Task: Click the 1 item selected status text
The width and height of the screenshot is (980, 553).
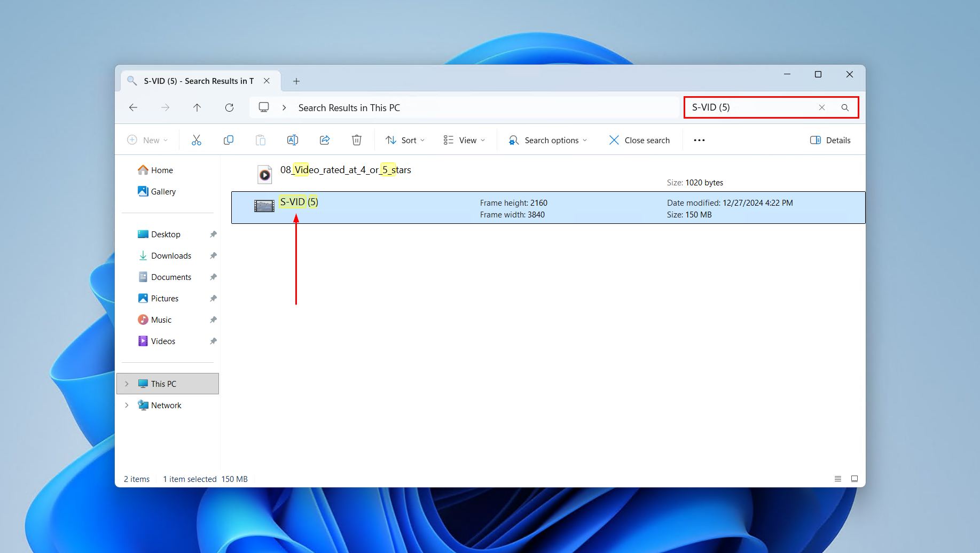Action: click(x=190, y=479)
